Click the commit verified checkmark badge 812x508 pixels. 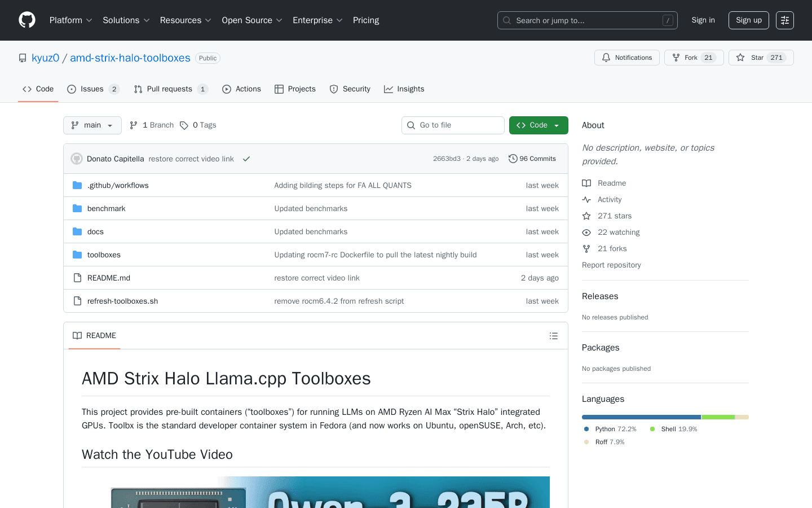(x=246, y=159)
